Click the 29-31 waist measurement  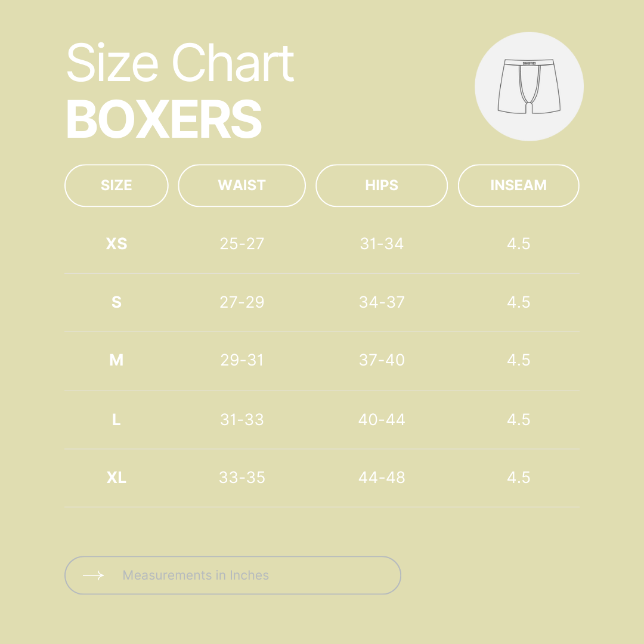point(241,360)
